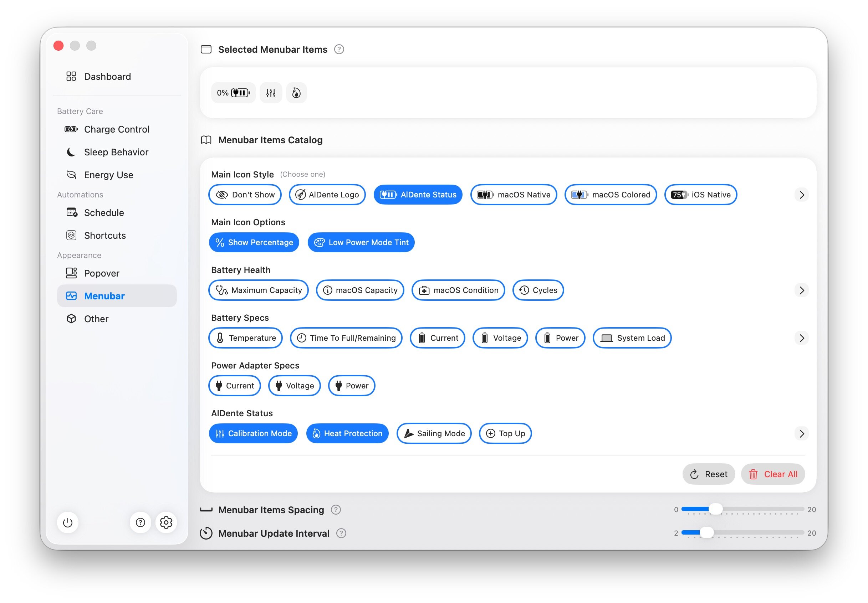Viewport: 868px width, 603px height.
Task: Expand more Battery Health items chevron
Action: 801,290
